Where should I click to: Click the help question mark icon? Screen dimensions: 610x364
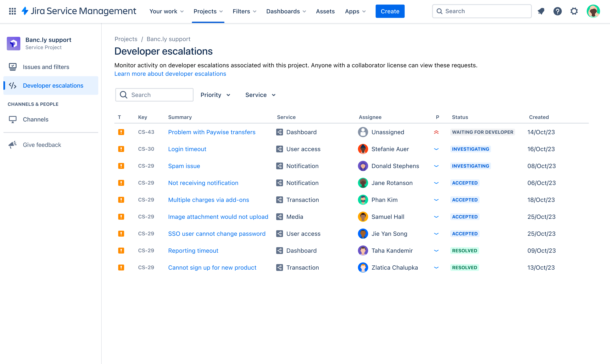point(558,11)
